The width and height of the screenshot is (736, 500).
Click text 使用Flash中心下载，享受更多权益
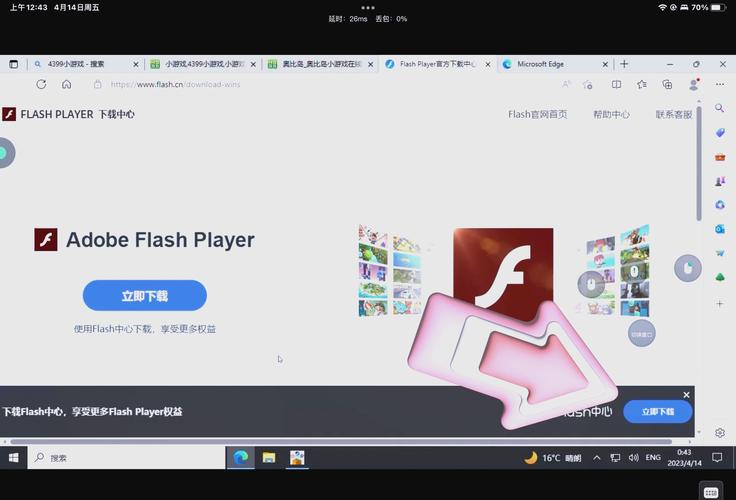click(x=145, y=329)
